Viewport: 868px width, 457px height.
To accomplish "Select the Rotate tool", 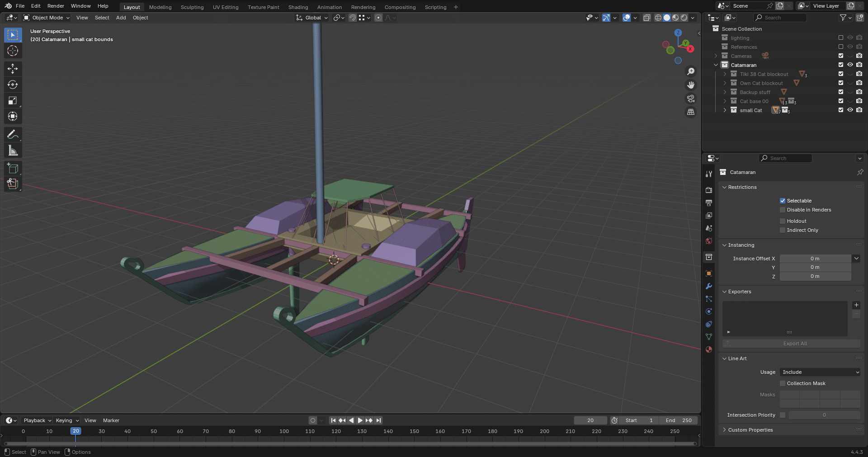I will click(x=13, y=85).
